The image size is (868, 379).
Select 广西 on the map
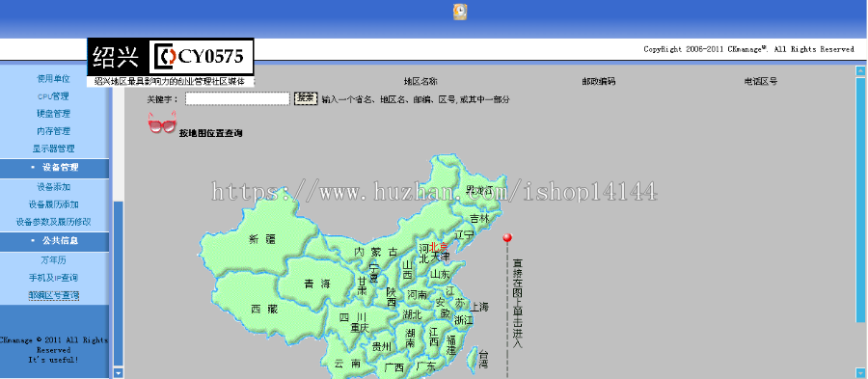[393, 367]
